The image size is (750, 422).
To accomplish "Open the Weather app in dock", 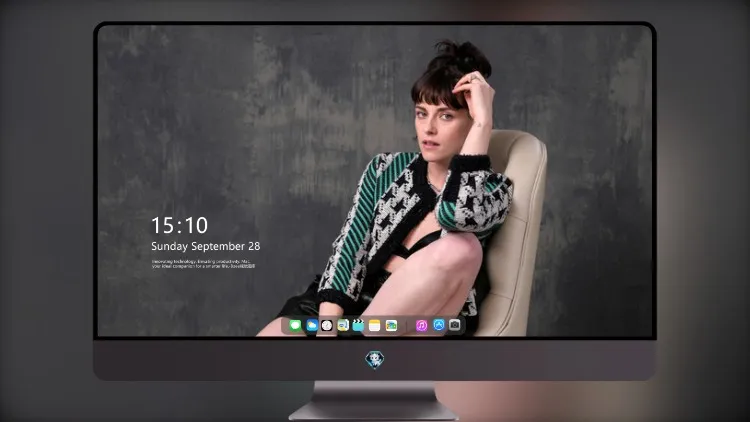I will [312, 325].
